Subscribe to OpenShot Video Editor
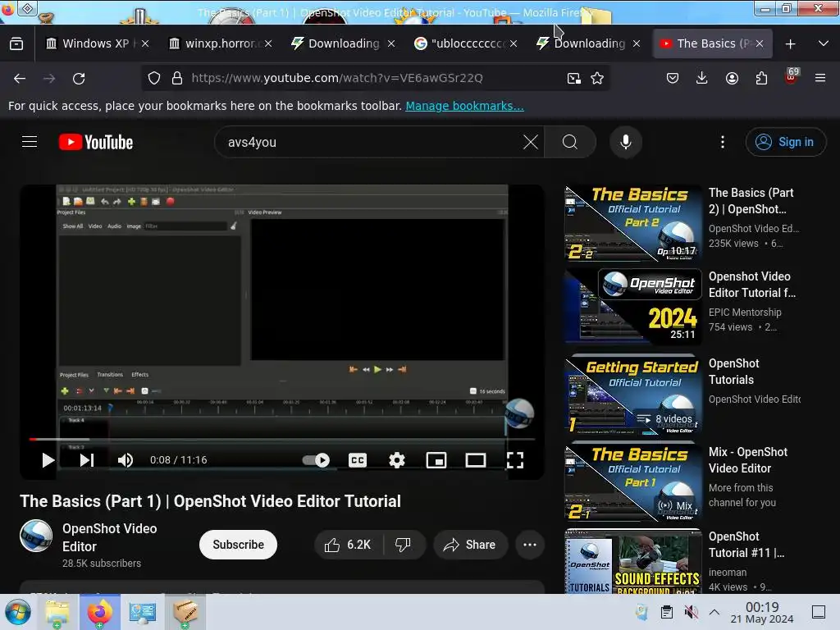 click(x=238, y=545)
